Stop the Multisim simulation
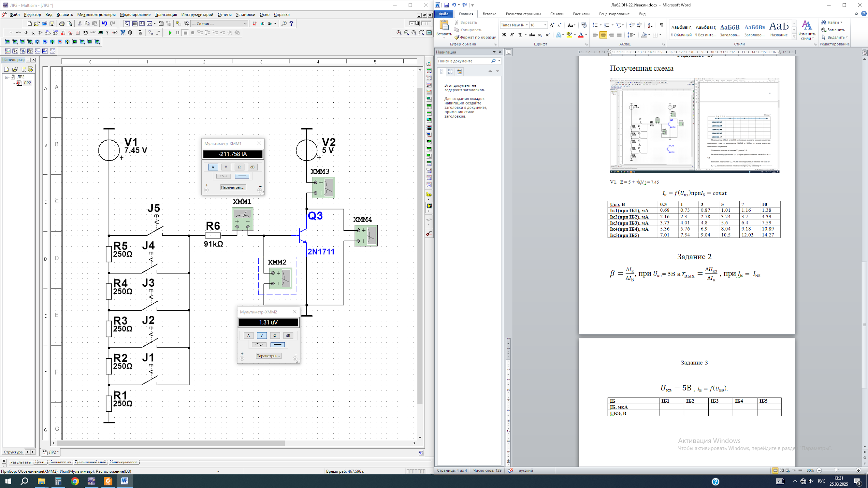Image resolution: width=868 pixels, height=488 pixels. coord(185,33)
